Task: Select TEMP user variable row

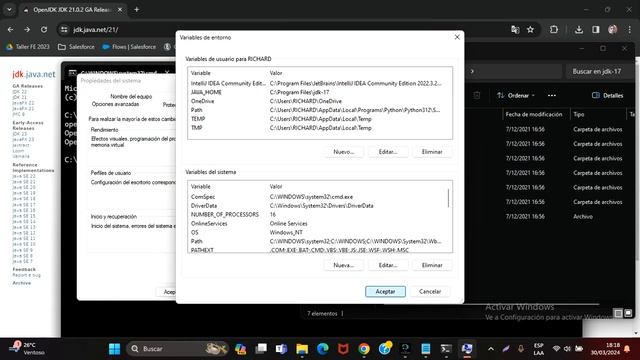Action: point(320,119)
